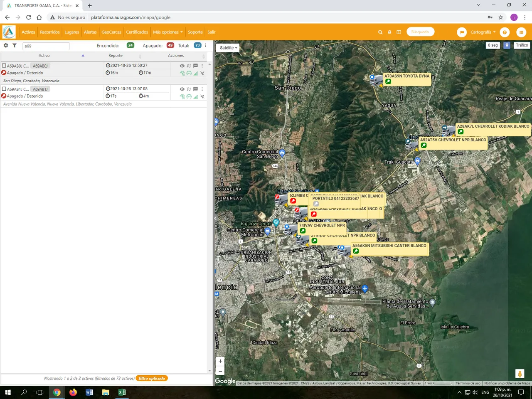Click the A69AB0J plate tag
The image size is (532, 399).
click(40, 66)
